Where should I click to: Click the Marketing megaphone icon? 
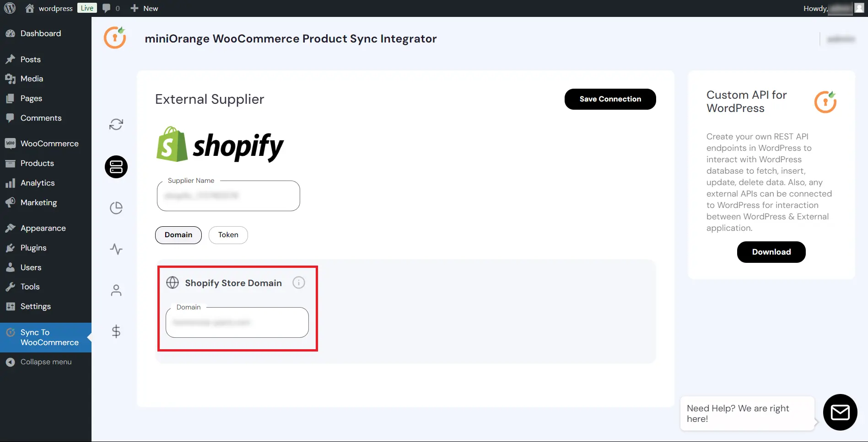(x=10, y=202)
